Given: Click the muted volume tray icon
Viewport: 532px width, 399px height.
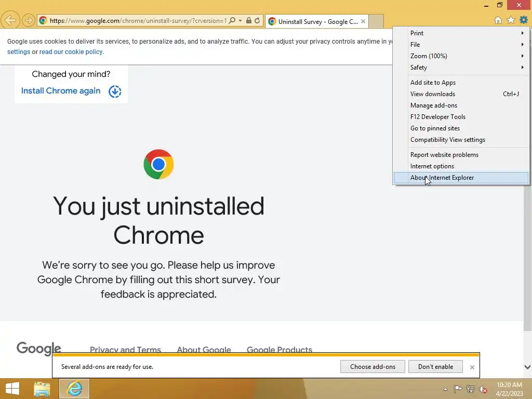Looking at the screenshot, I should pyautogui.click(x=483, y=389).
